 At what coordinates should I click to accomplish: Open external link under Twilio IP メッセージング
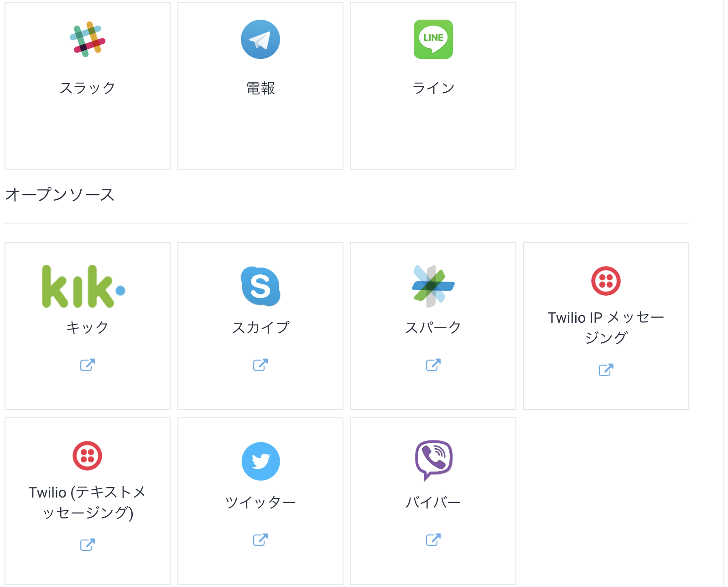tap(606, 370)
